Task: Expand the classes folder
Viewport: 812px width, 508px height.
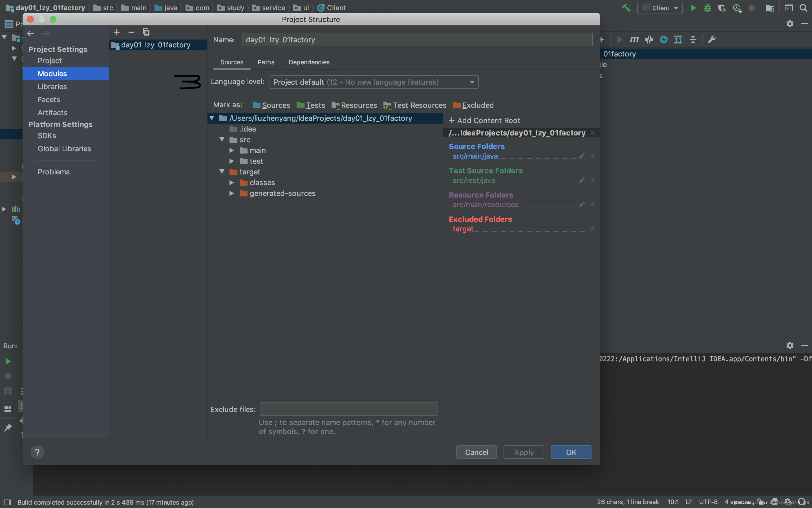Action: [x=231, y=182]
